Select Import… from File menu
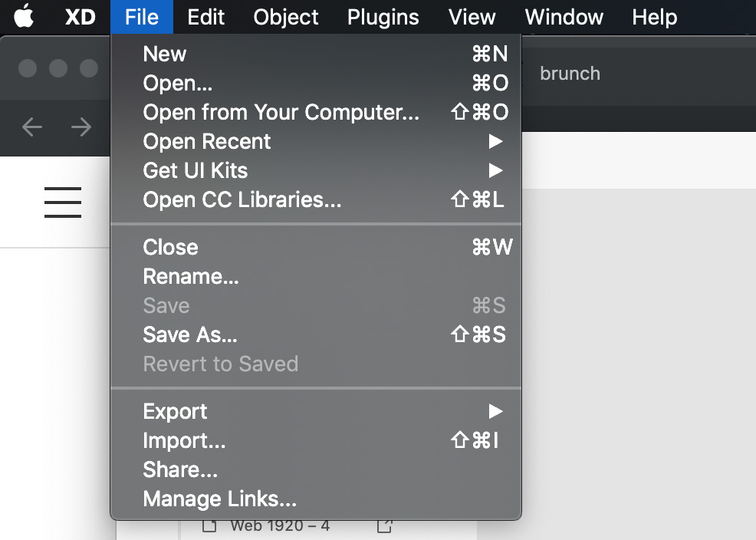The image size is (756, 540). pos(184,440)
